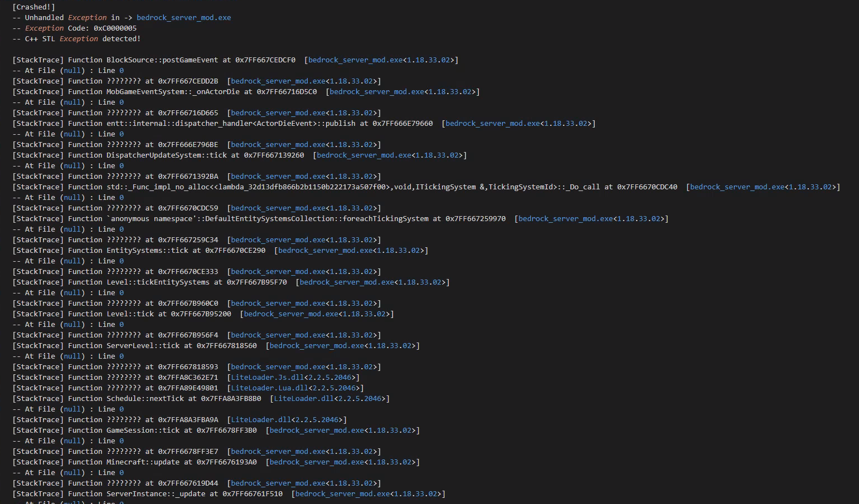Click address 0x7FF6670CE290
The width and height of the screenshot is (859, 504).
point(235,251)
